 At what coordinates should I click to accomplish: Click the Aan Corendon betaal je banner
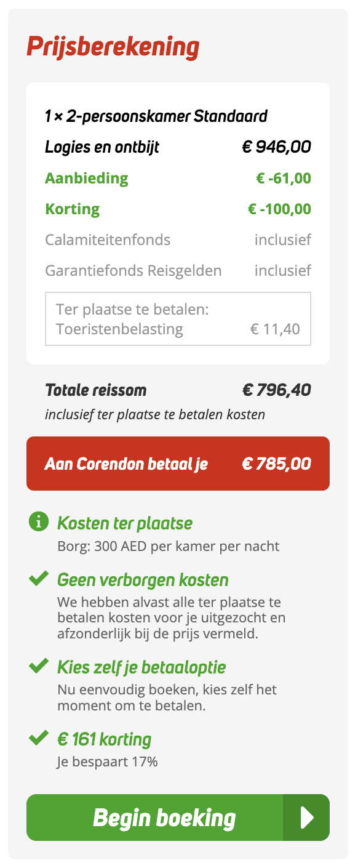point(178,464)
